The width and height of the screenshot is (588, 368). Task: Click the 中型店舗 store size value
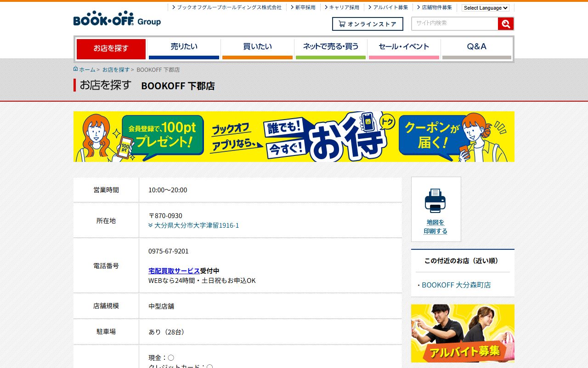point(161,306)
